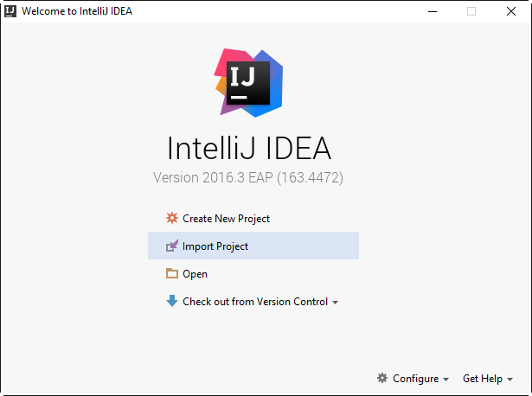
Task: Expand the arrow next to Configure
Action: click(x=446, y=380)
